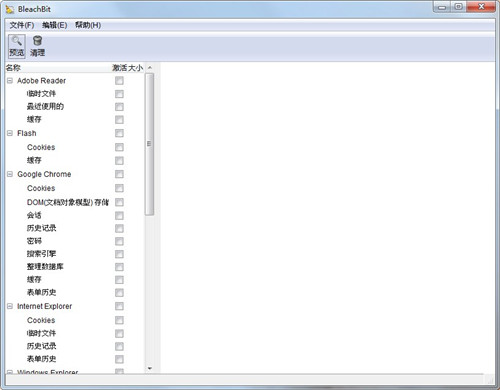
Task: Click the BleachBit app icon in title bar
Action: [x=10, y=9]
